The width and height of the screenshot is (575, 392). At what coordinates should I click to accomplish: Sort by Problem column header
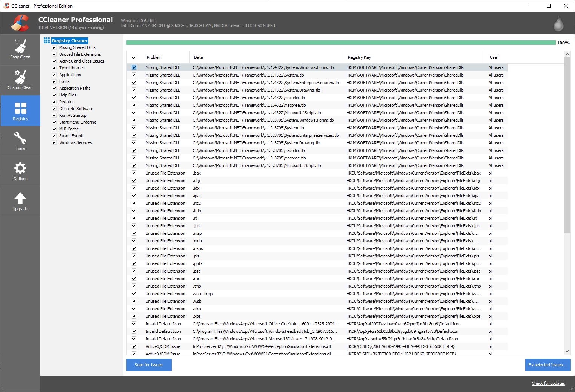point(165,57)
